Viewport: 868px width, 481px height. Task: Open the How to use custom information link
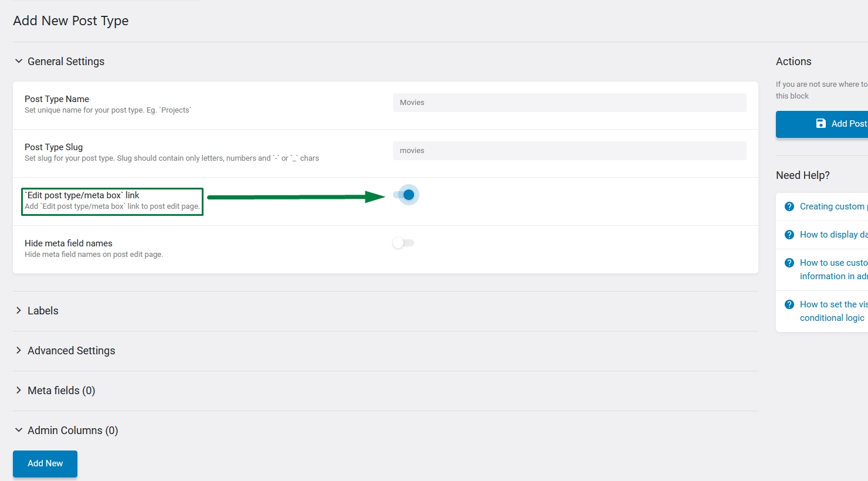click(833, 269)
